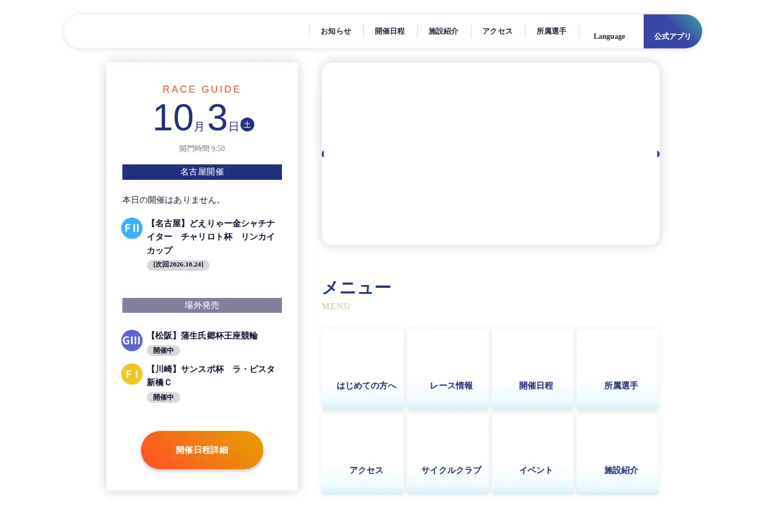Click the main carousel banner
Screen dimensions: 766x532
pyautogui.click(x=490, y=154)
